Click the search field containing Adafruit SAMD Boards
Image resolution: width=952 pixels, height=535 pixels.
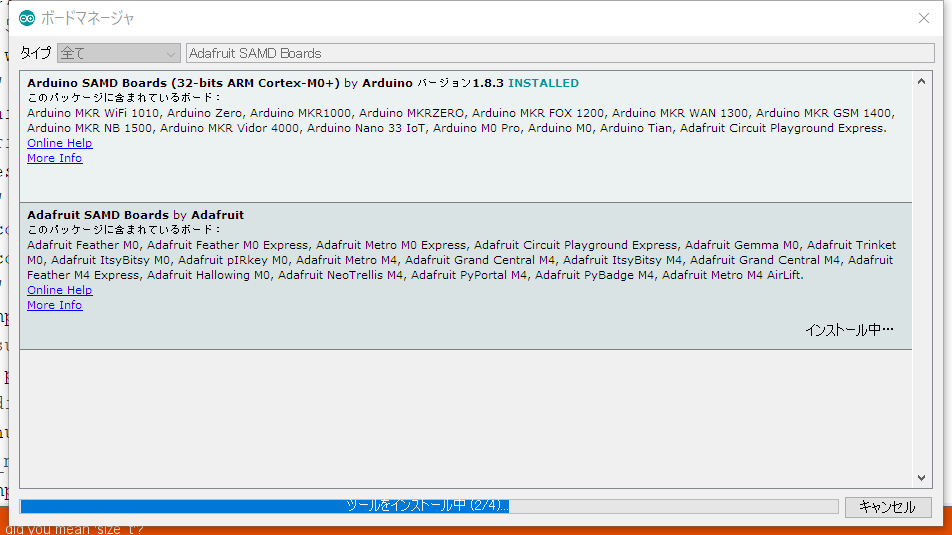pos(558,53)
